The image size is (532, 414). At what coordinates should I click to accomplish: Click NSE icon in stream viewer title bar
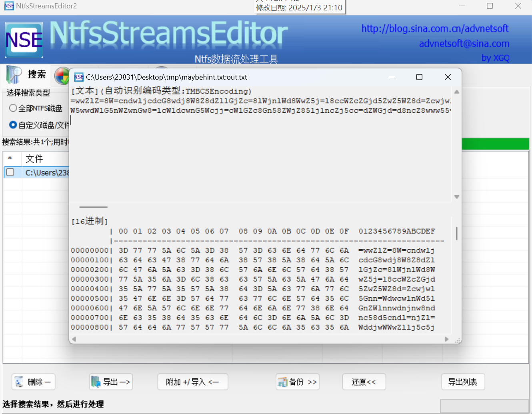pos(79,77)
